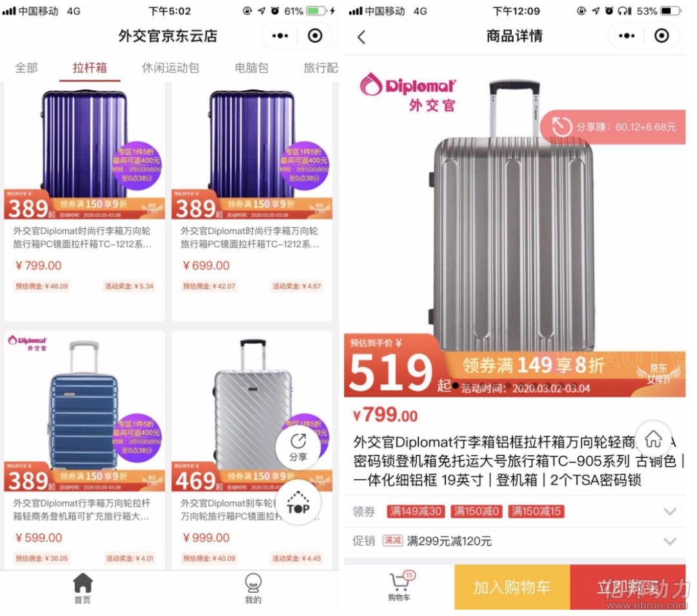Tap the 加入购物车 button
Image resolution: width=697 pixels, height=616 pixels.
(512, 587)
